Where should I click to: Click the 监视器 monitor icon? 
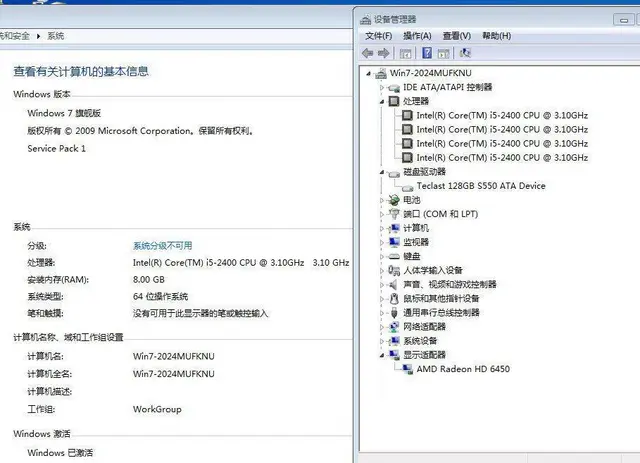pos(394,242)
